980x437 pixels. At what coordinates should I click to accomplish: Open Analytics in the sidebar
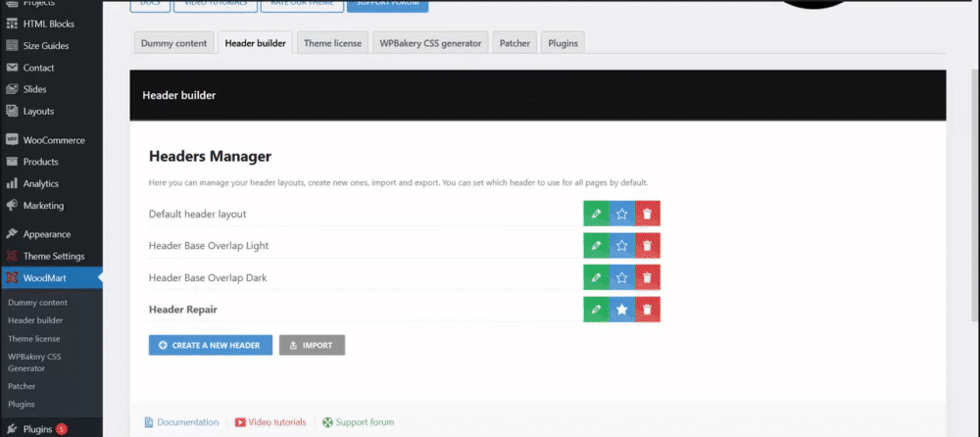pos(51,184)
